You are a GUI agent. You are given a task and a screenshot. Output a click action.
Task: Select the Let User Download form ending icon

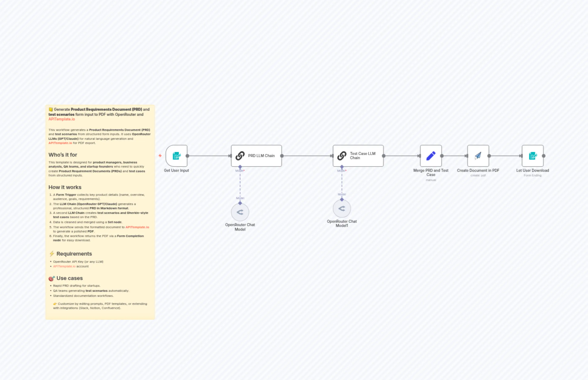(533, 156)
